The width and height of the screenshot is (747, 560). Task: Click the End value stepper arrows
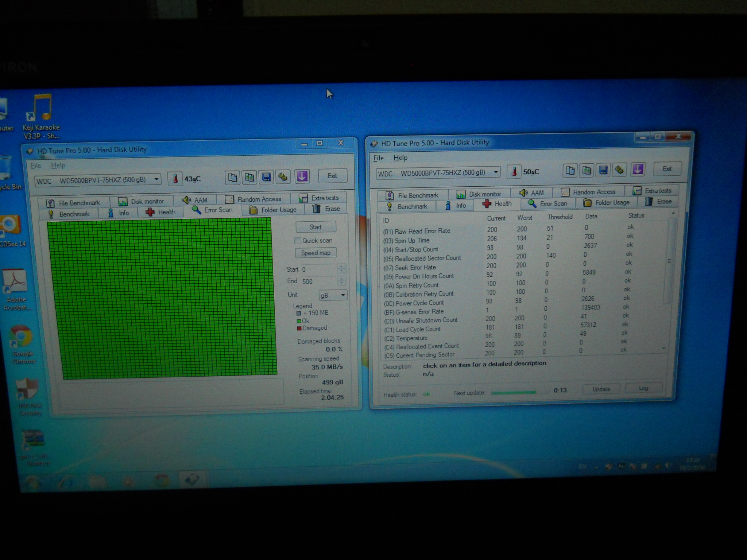pyautogui.click(x=341, y=281)
